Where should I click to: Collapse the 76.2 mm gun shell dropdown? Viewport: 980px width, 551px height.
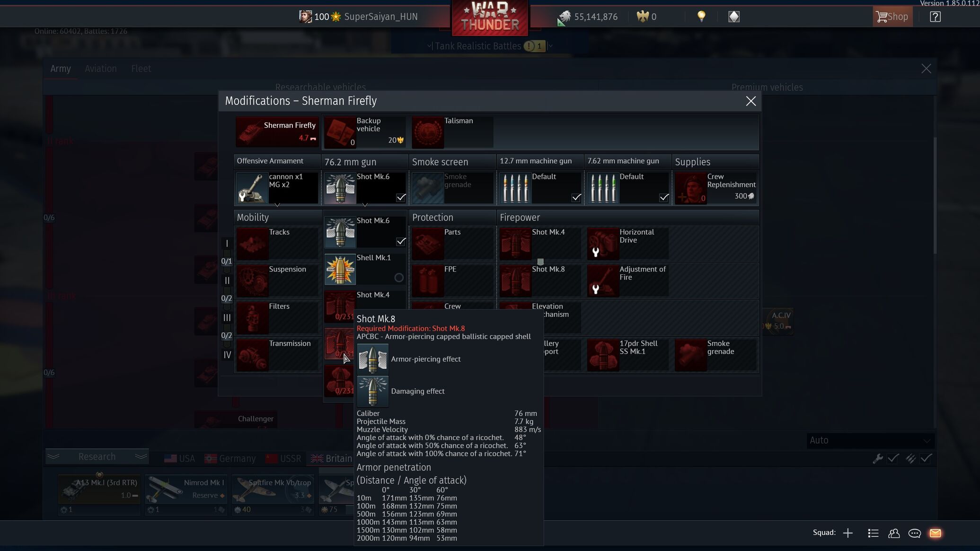click(x=365, y=205)
